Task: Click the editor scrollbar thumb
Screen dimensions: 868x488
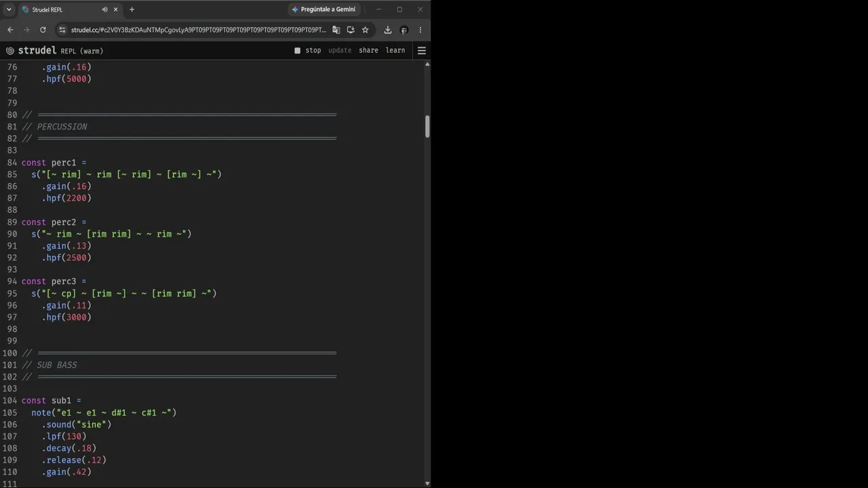Action: pos(427,126)
